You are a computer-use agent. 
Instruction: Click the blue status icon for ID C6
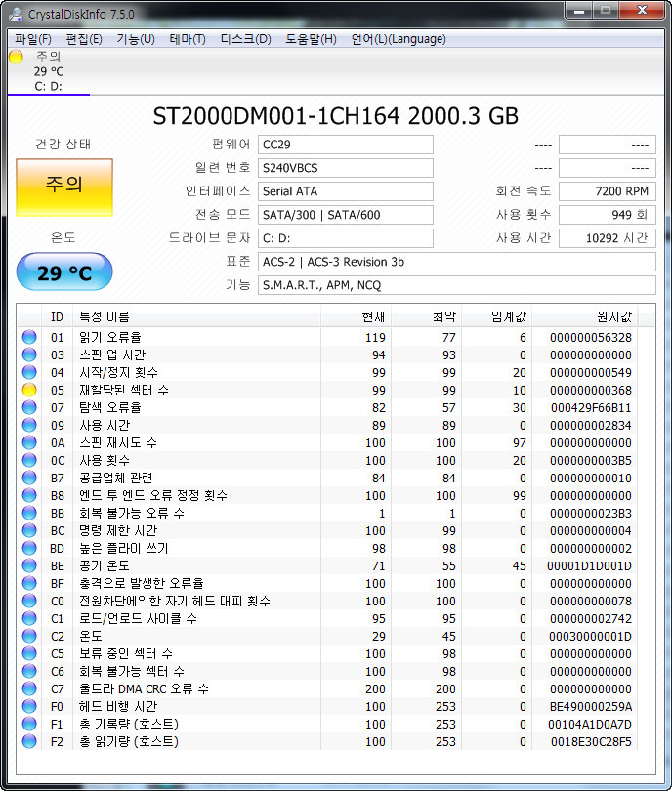click(29, 671)
